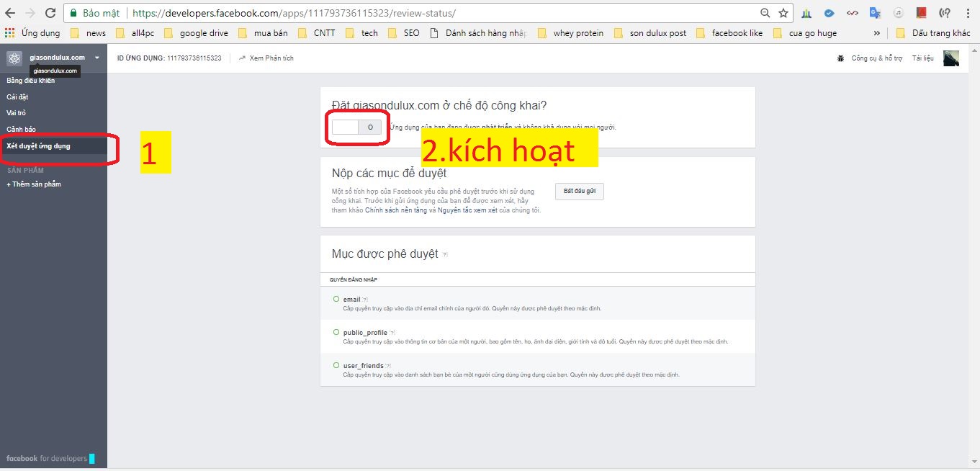Open the Google Translate extension icon
The height and width of the screenshot is (471, 980).
(875, 13)
